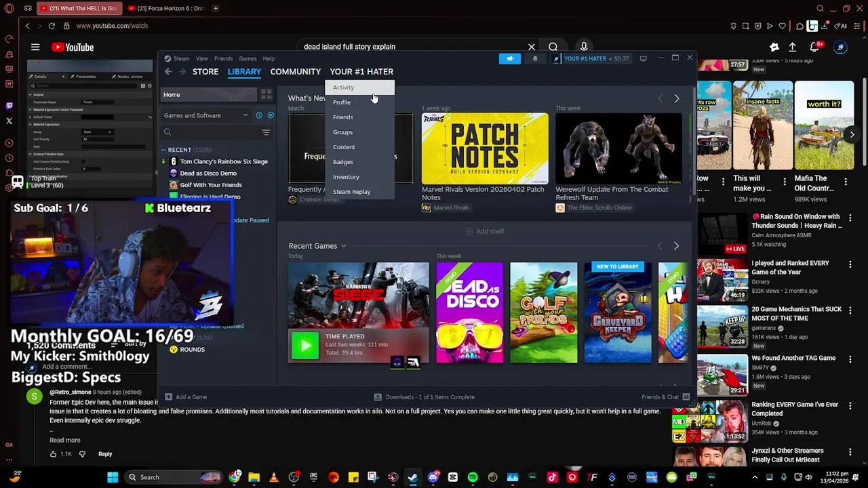The height and width of the screenshot is (488, 868).
Task: Open Graveyard Keeper game cover
Action: tap(617, 312)
